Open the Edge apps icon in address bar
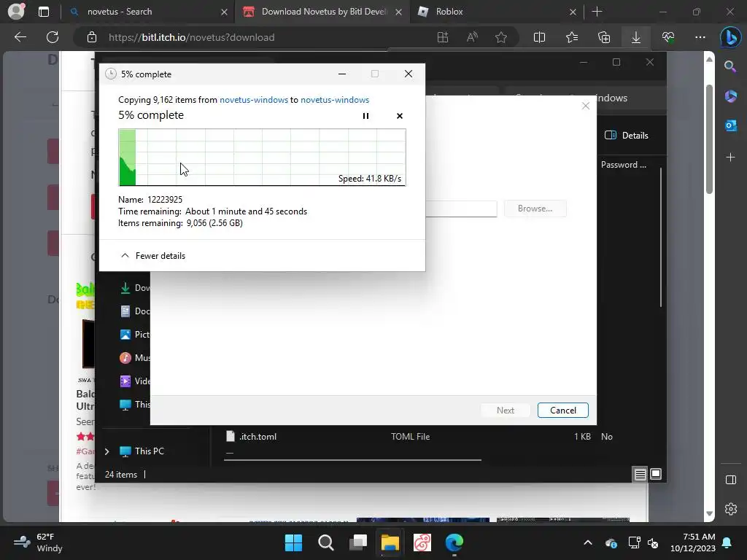The width and height of the screenshot is (747, 560). click(443, 37)
